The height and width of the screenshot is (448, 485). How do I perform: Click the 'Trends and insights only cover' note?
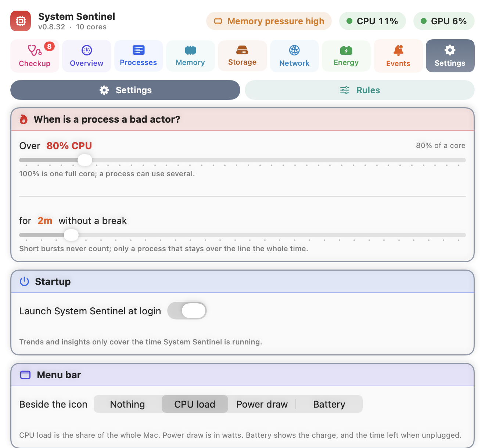tap(140, 342)
